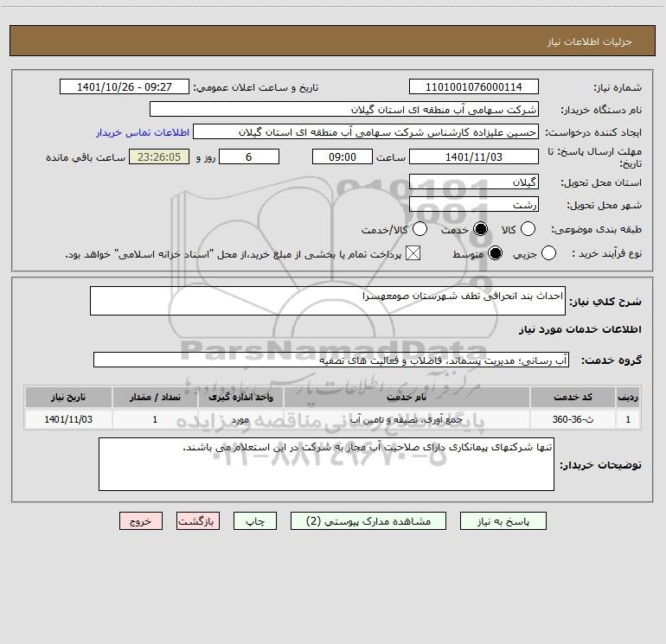The height and width of the screenshot is (644, 666).
Task: Click the تاریخ نیاز column header
Action: [x=68, y=397]
